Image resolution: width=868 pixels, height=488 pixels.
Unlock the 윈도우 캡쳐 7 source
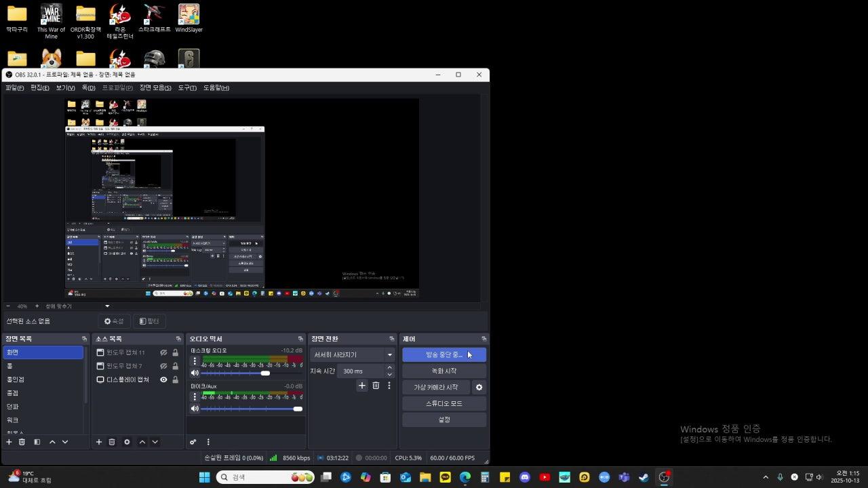(x=175, y=366)
